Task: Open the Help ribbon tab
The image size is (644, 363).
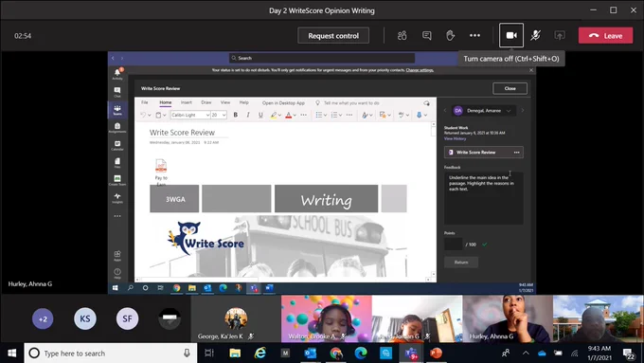Action: point(244,102)
